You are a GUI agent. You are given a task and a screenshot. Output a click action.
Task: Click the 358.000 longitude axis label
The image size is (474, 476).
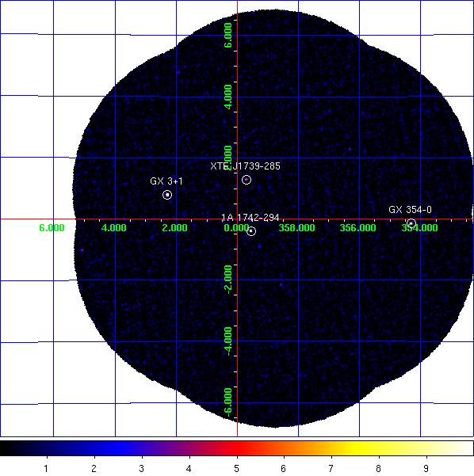coord(297,227)
